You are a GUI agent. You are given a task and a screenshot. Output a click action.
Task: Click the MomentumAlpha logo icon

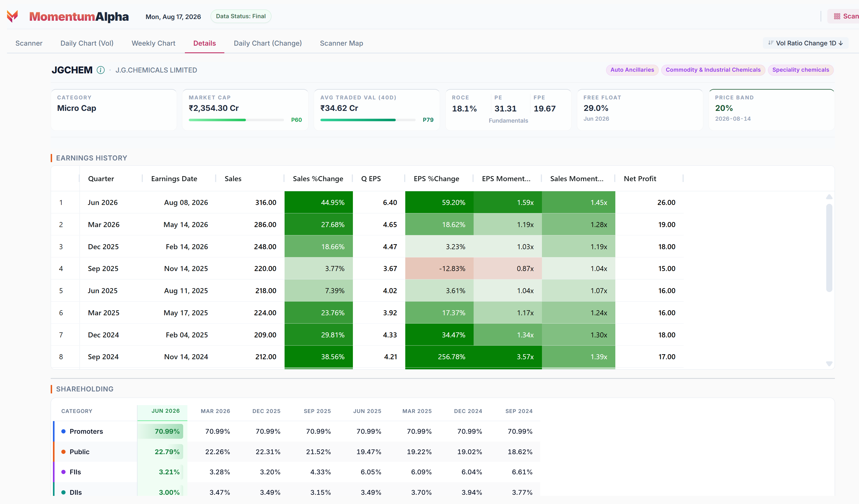point(12,16)
